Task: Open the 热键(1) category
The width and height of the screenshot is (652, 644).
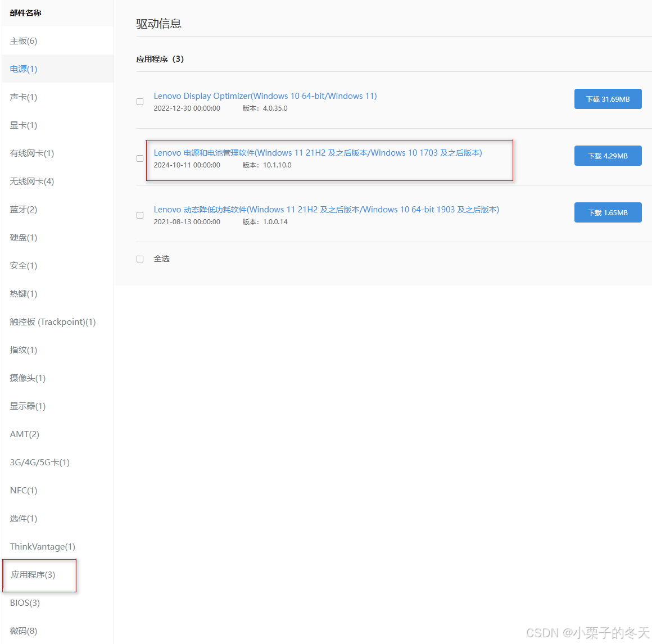Action: (x=23, y=293)
